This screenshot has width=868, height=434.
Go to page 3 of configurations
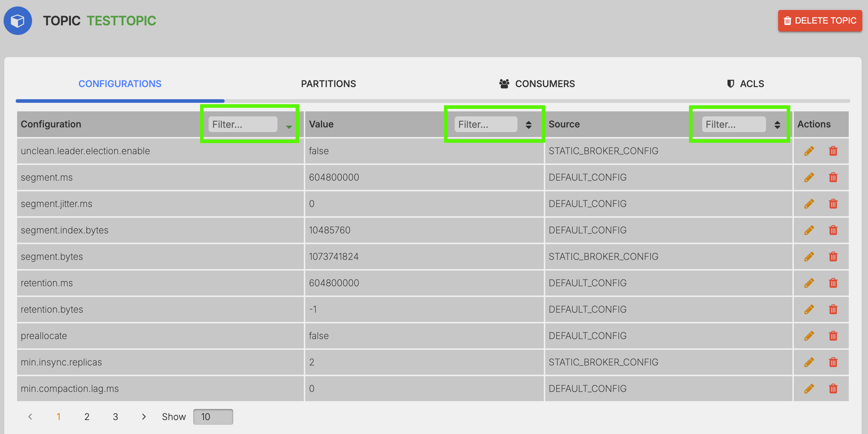[115, 416]
